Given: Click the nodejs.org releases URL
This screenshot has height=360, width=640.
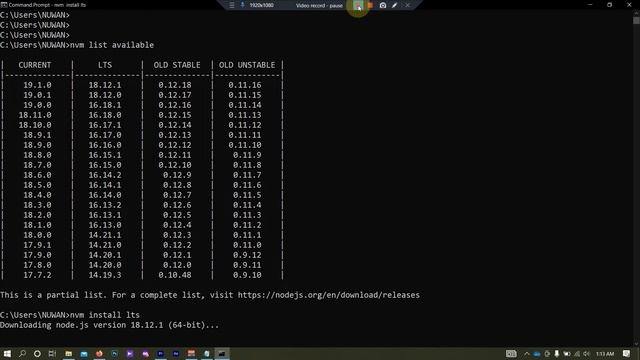Looking at the screenshot, I should coord(329,295).
